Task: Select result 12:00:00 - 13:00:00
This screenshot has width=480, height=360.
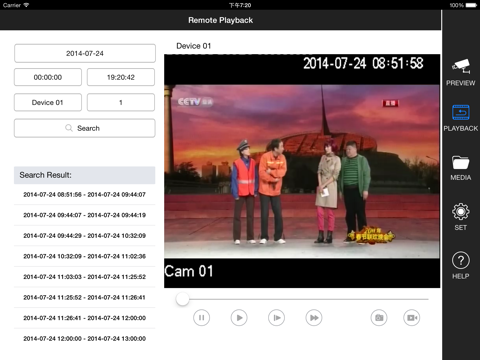Action: [85, 338]
